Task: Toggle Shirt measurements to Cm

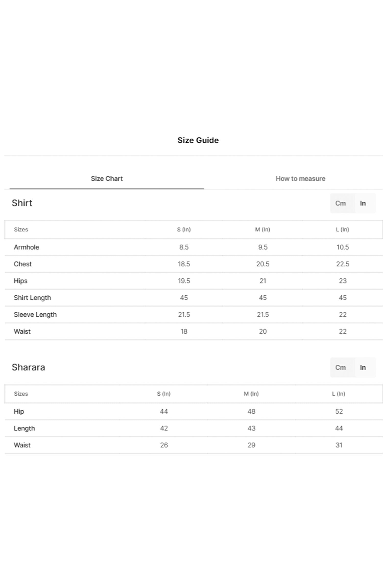Action: (x=340, y=203)
